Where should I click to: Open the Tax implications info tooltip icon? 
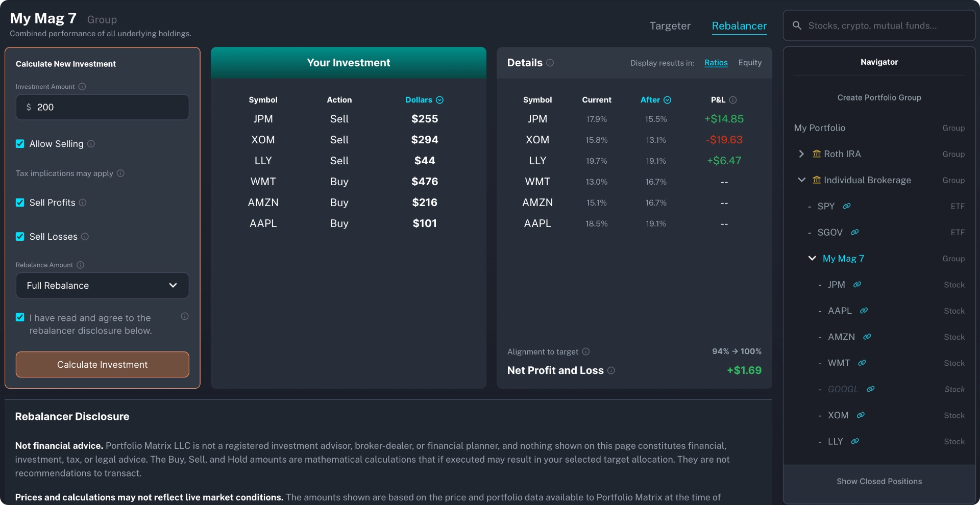(x=120, y=173)
